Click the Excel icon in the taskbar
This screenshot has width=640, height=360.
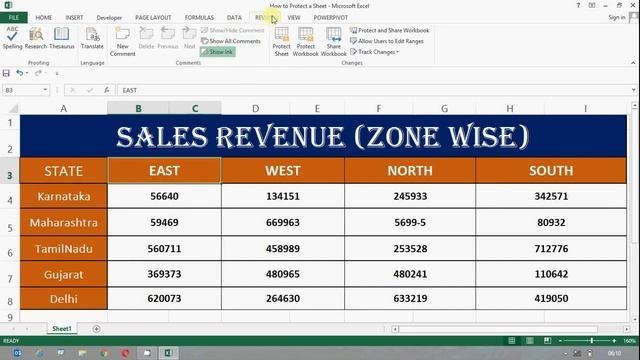tap(168, 353)
